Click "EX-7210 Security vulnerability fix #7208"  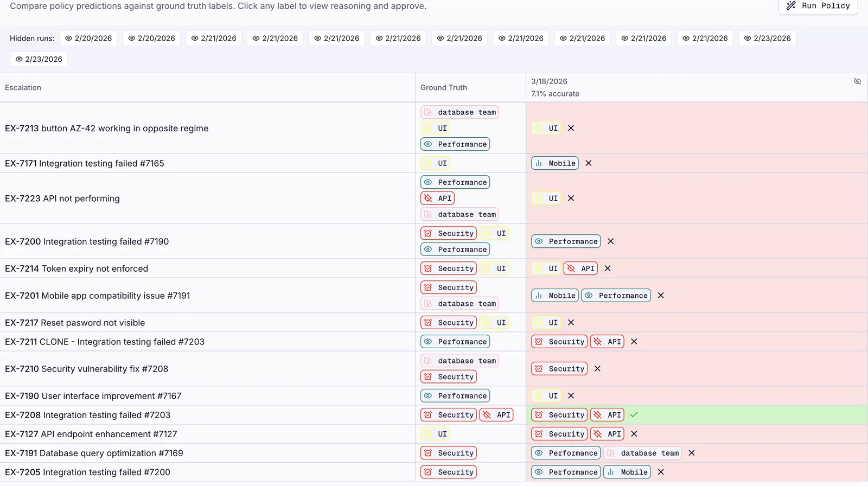coord(86,369)
